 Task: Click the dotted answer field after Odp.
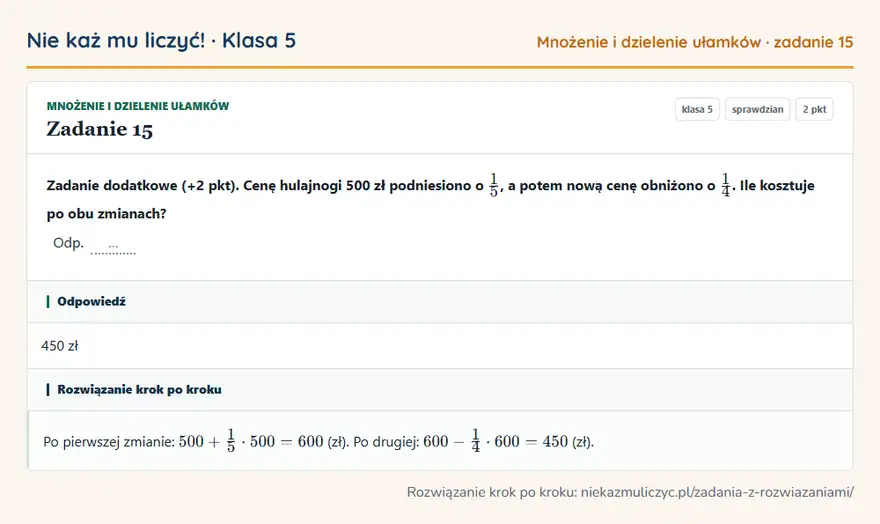tap(113, 246)
